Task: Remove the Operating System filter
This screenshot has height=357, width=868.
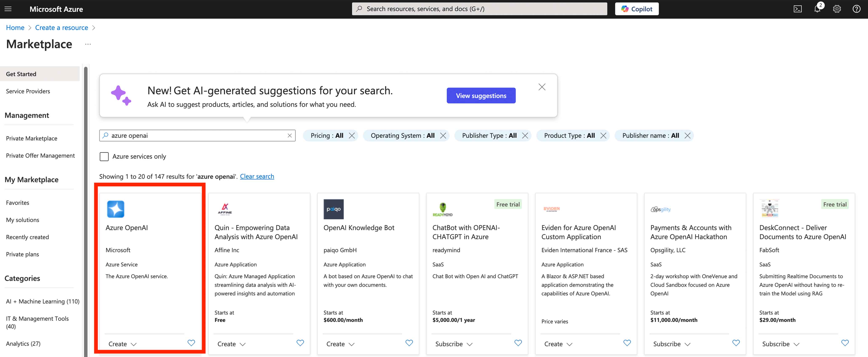Action: coord(443,136)
